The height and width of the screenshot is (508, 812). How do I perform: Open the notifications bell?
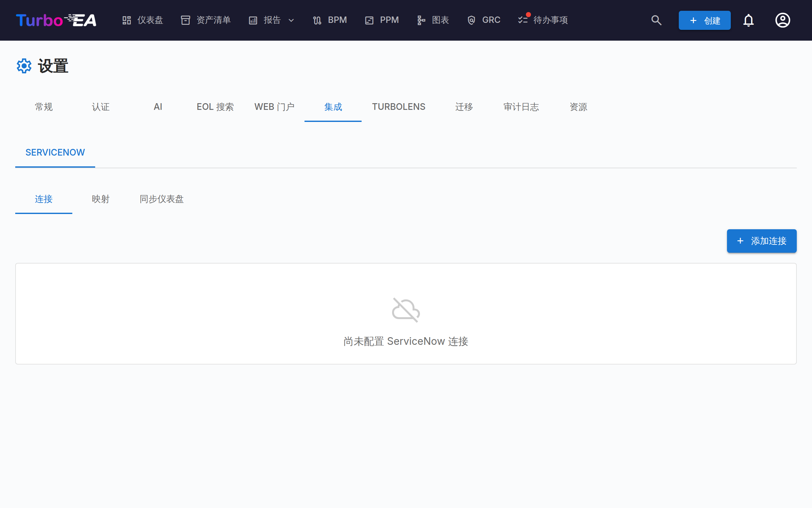tap(749, 20)
